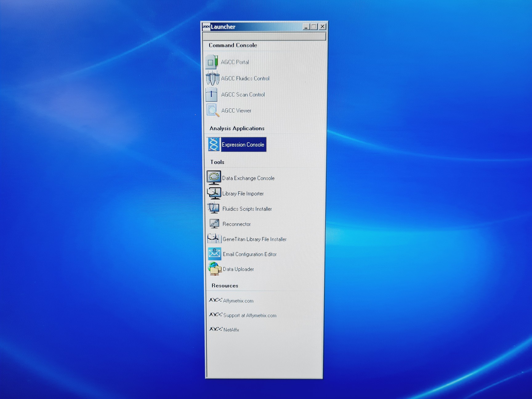Select the AGCC Viewer label

coord(236,111)
